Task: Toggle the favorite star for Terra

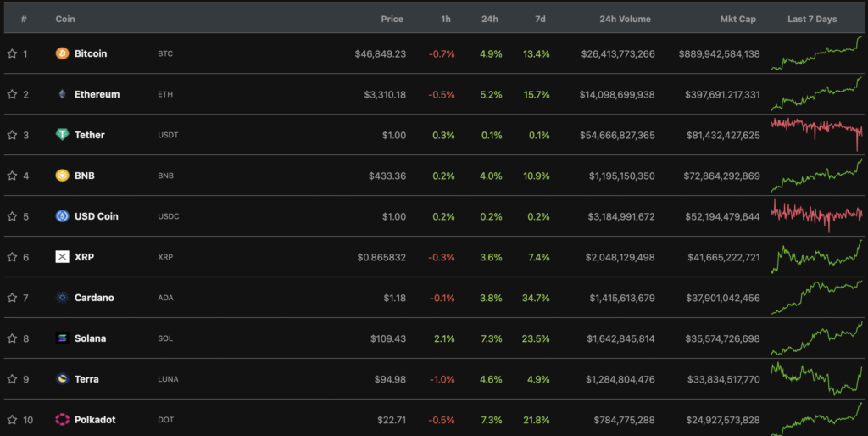Action: pyautogui.click(x=12, y=379)
